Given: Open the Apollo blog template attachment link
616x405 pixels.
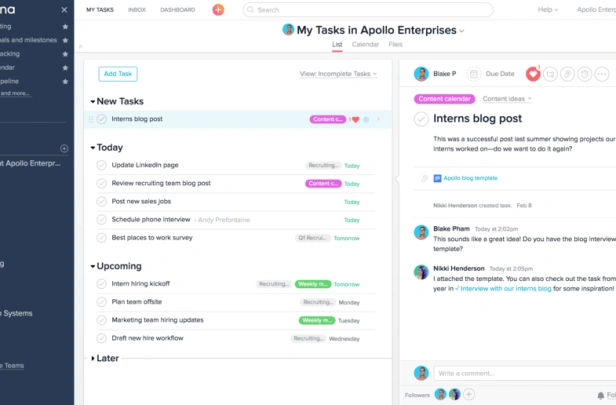Looking at the screenshot, I should pos(470,178).
